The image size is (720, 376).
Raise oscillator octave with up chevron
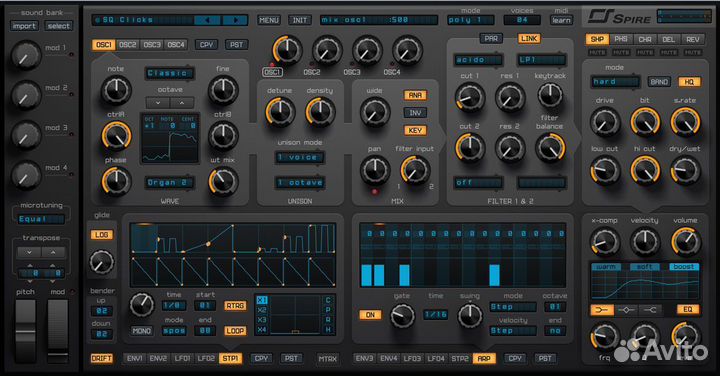182,103
